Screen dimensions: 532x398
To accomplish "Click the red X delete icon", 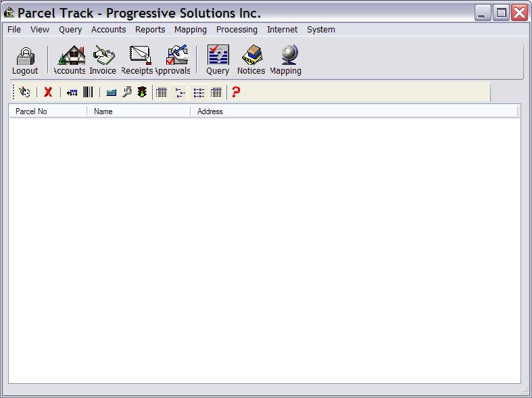I will coord(48,92).
